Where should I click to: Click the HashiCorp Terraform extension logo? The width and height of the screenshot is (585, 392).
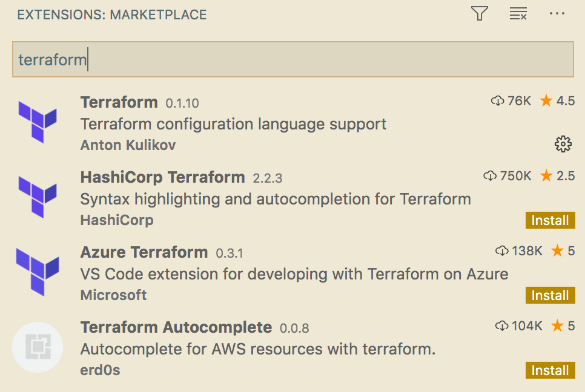(38, 196)
